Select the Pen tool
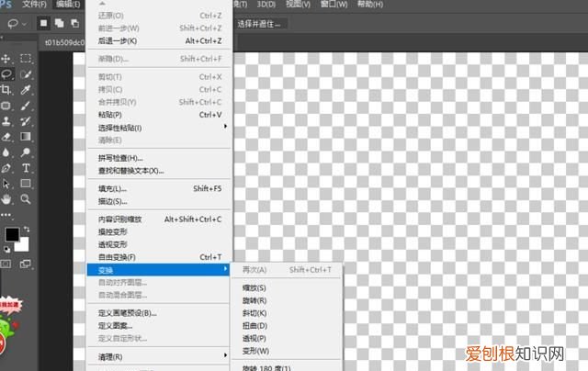The width and height of the screenshot is (588, 371). pos(6,168)
